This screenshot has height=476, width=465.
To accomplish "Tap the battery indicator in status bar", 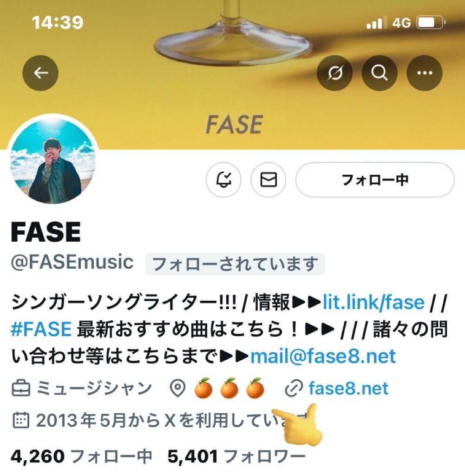I will pos(431,23).
